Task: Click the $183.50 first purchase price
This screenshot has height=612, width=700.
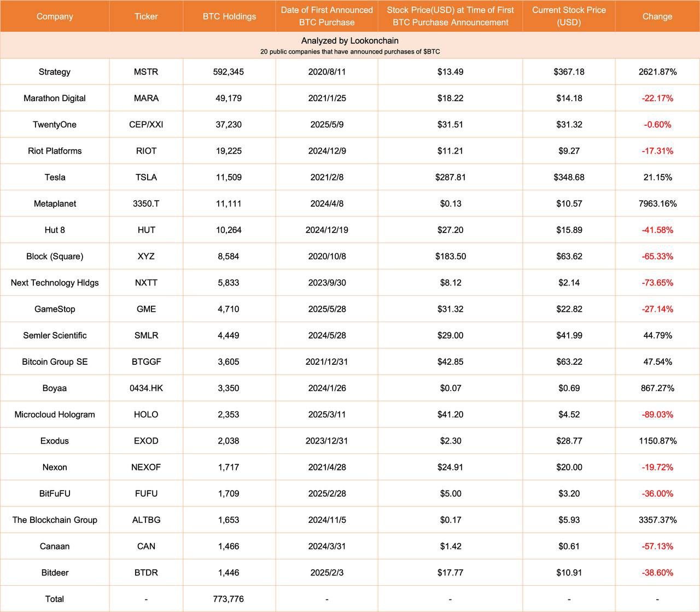Action: [450, 256]
